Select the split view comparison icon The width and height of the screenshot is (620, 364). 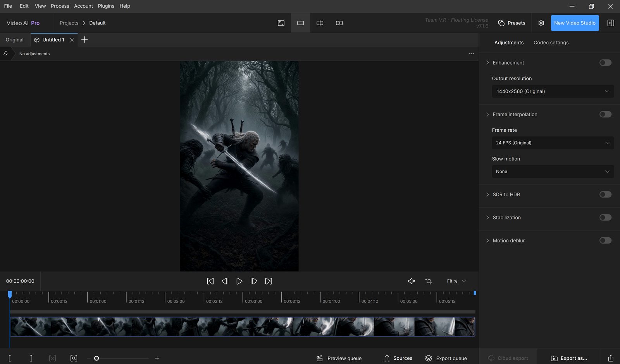(x=320, y=23)
